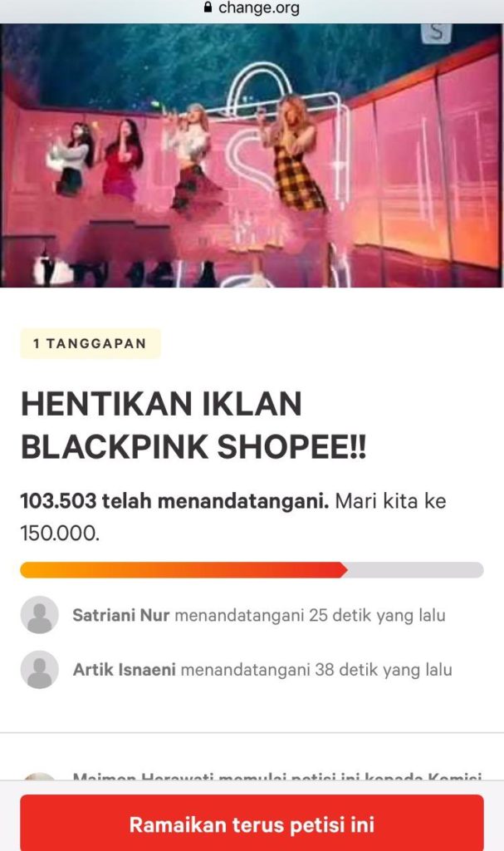Click Satriani Nur's avatar icon
Image resolution: width=504 pixels, height=851 pixels.
click(40, 615)
